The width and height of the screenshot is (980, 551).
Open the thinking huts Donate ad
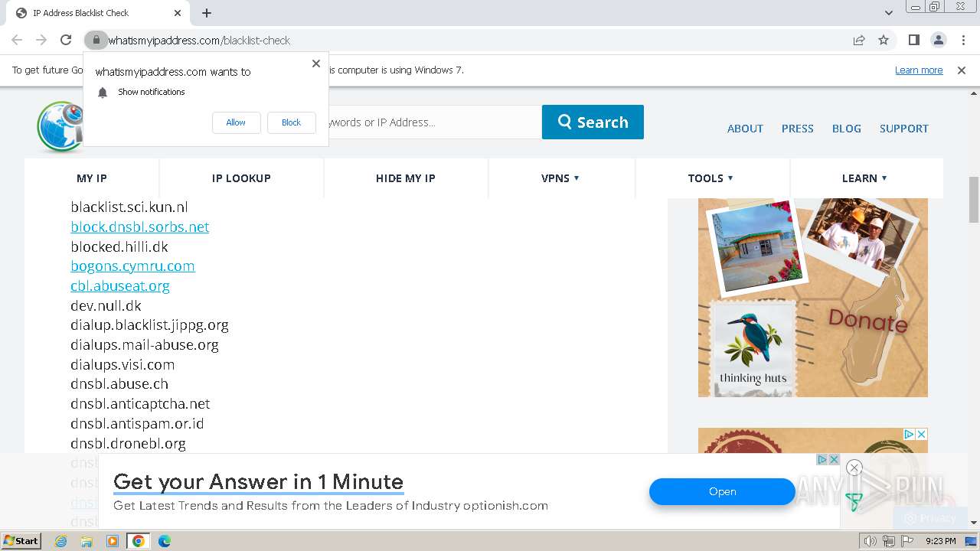812,297
